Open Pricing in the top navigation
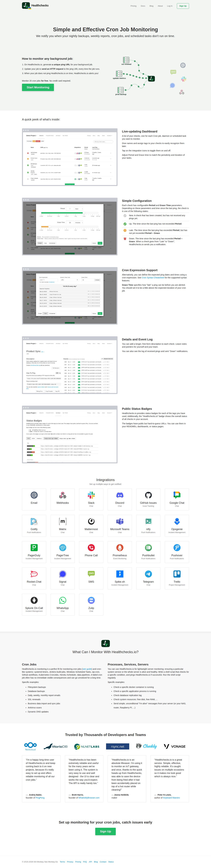 [x=133, y=6]
